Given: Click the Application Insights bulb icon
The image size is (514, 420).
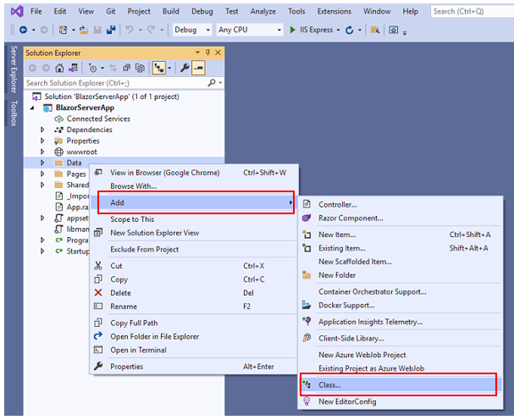Looking at the screenshot, I should (x=307, y=321).
